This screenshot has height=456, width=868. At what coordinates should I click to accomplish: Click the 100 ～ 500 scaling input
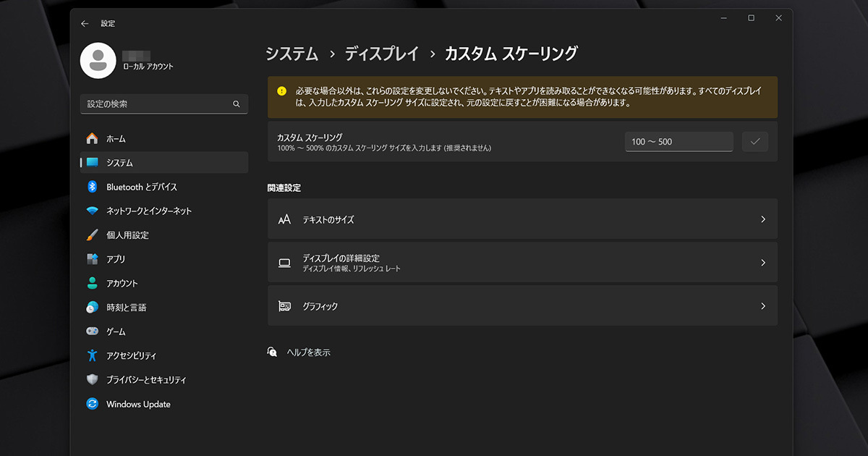coord(679,142)
